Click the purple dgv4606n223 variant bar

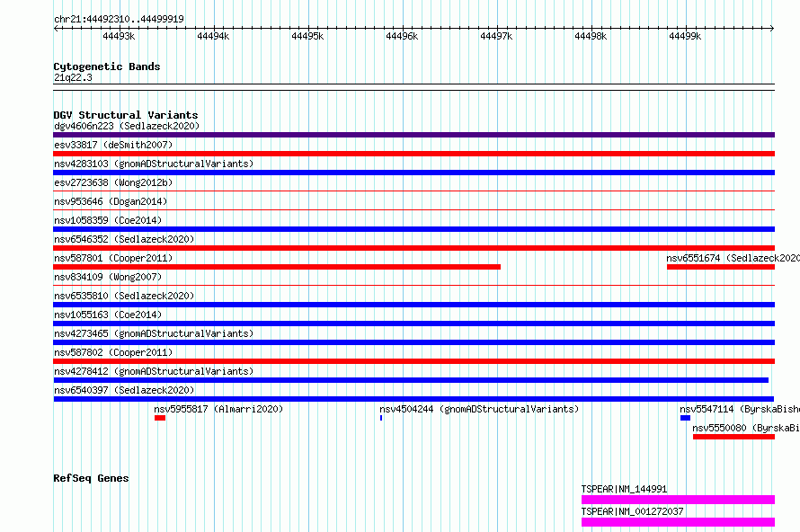click(x=413, y=135)
